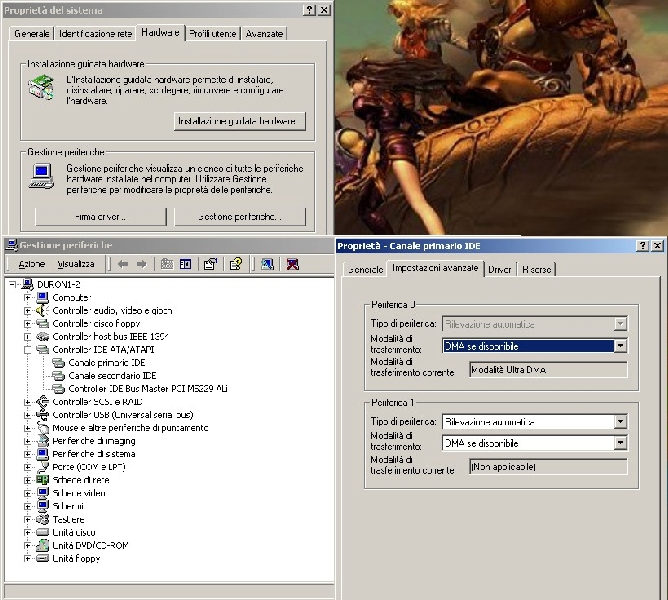Select the Schede di rete icon
The height and width of the screenshot is (600, 668).
pos(43,480)
